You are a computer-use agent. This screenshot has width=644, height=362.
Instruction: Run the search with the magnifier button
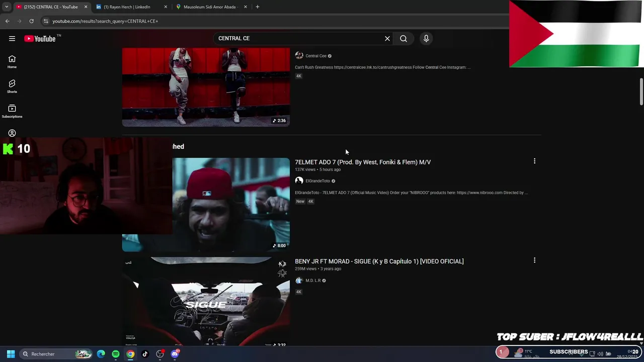pos(404,38)
